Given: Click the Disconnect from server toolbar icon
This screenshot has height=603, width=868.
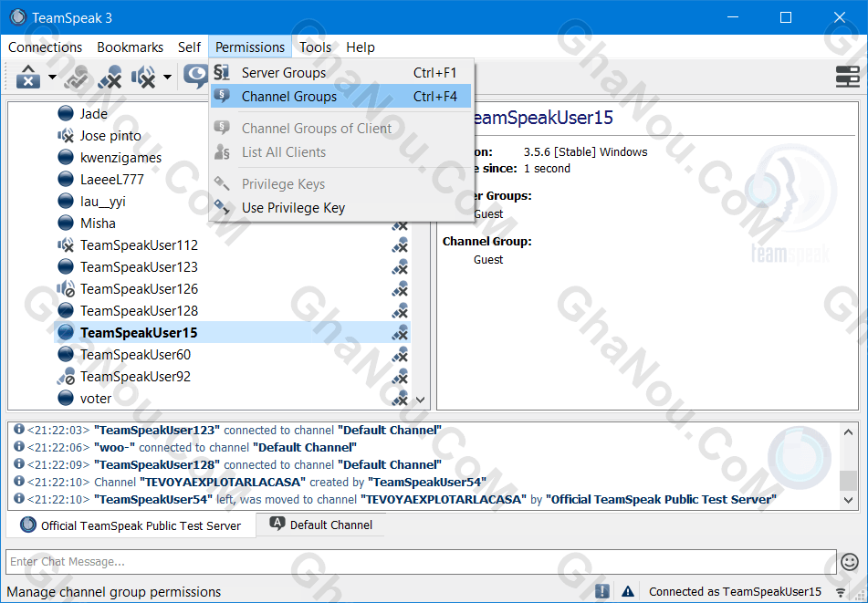Looking at the screenshot, I should [x=28, y=77].
